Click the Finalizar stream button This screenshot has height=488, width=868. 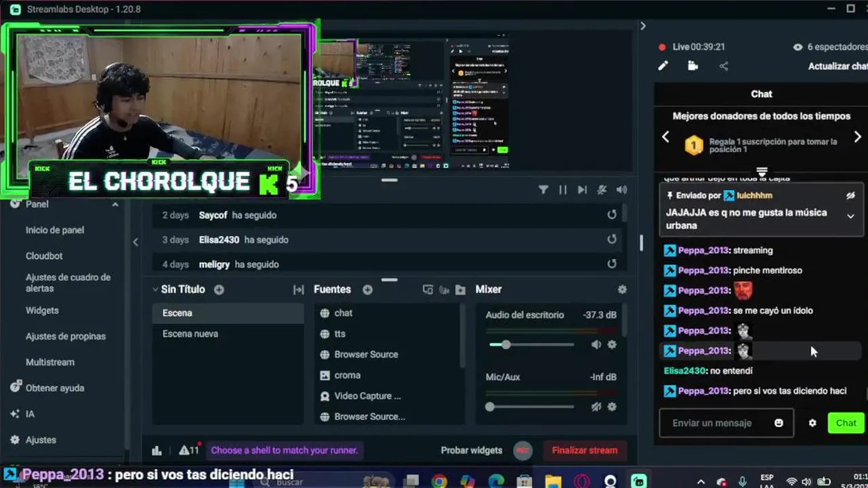coord(585,450)
